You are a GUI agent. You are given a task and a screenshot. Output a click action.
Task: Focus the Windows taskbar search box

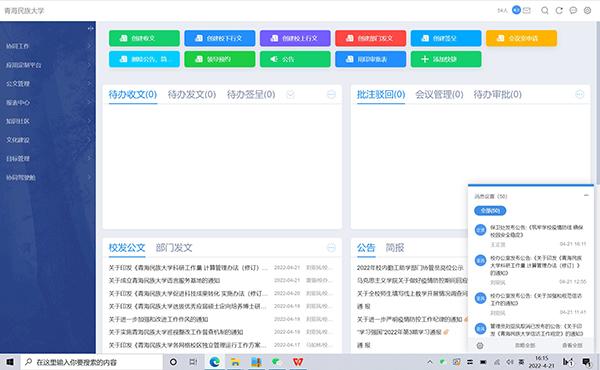tap(91, 362)
